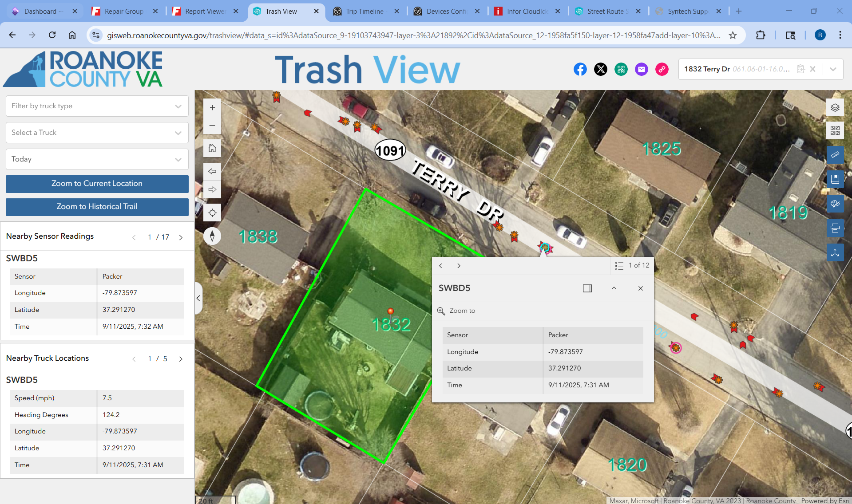Switch to the Report Viewer tab

[206, 11]
